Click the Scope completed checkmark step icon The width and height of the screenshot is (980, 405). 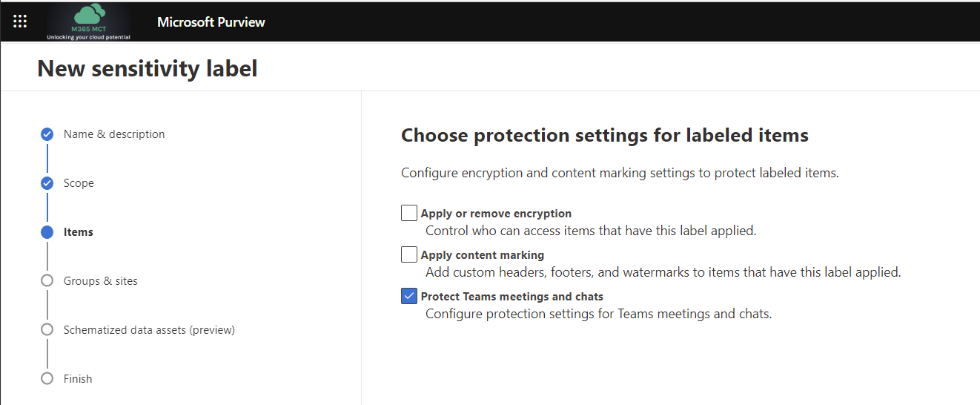point(47,183)
